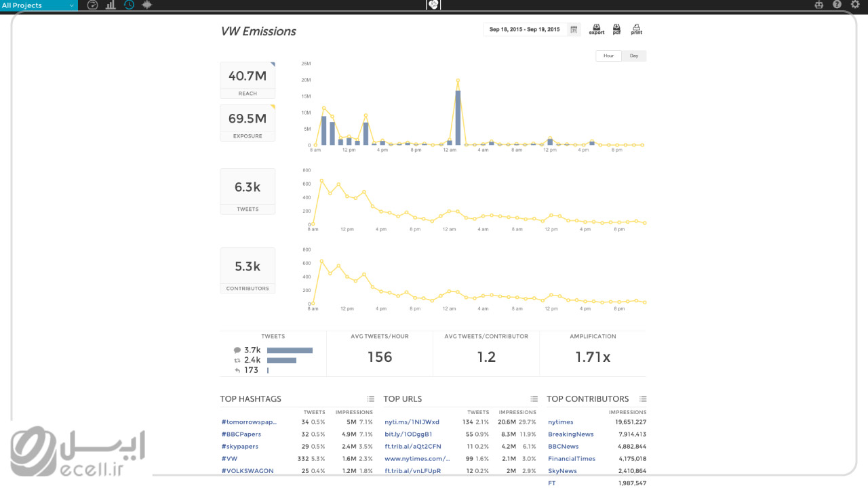Select the 5.3k Contributors card
868x488 pixels.
tap(248, 270)
